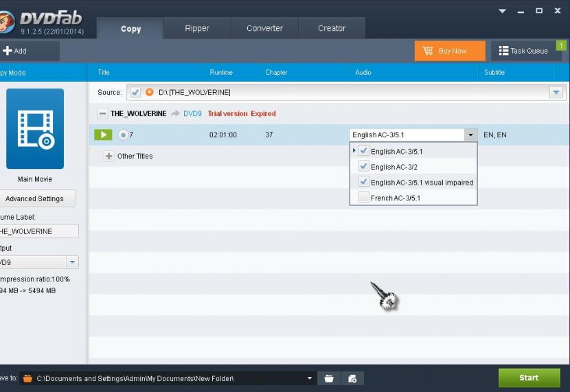Image resolution: width=570 pixels, height=392 pixels.
Task: Click the DVD9 output link
Action: coord(192,114)
